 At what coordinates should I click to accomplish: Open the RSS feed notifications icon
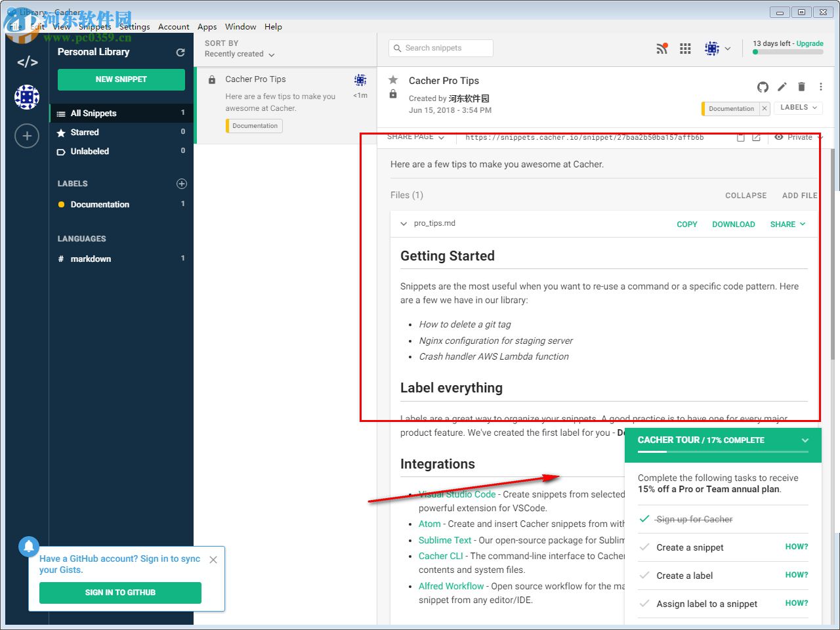coord(662,48)
